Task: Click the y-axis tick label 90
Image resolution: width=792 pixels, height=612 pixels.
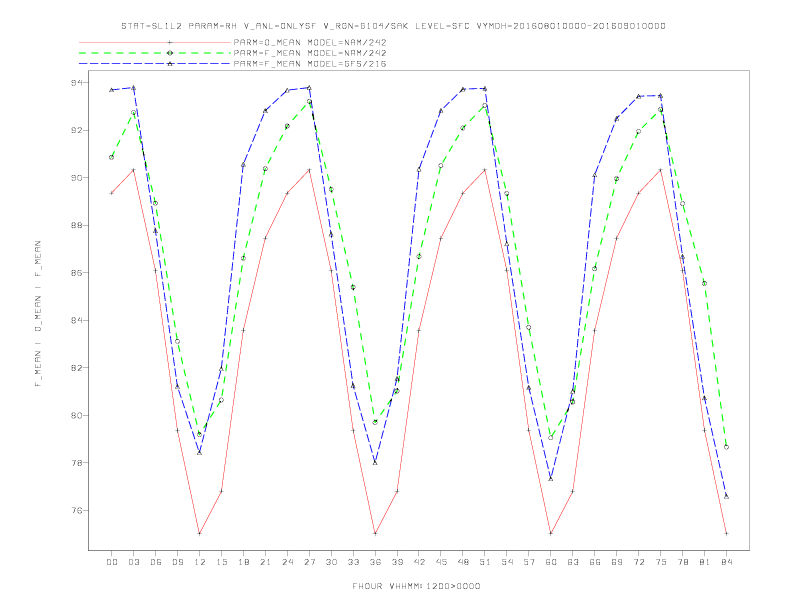Action: [x=77, y=178]
